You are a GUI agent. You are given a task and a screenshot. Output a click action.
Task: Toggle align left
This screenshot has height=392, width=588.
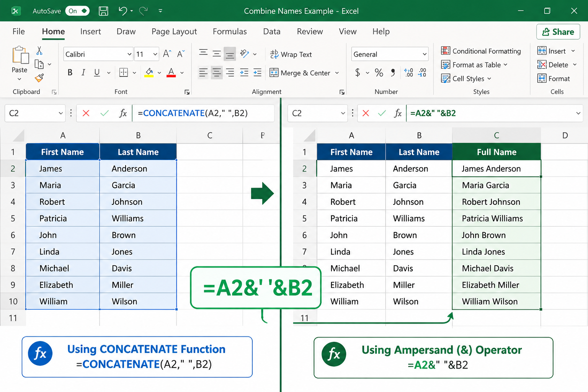tap(203, 72)
